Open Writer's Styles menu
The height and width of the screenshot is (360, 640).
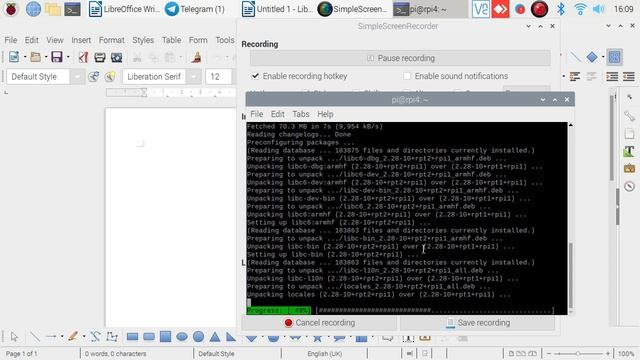click(x=143, y=40)
